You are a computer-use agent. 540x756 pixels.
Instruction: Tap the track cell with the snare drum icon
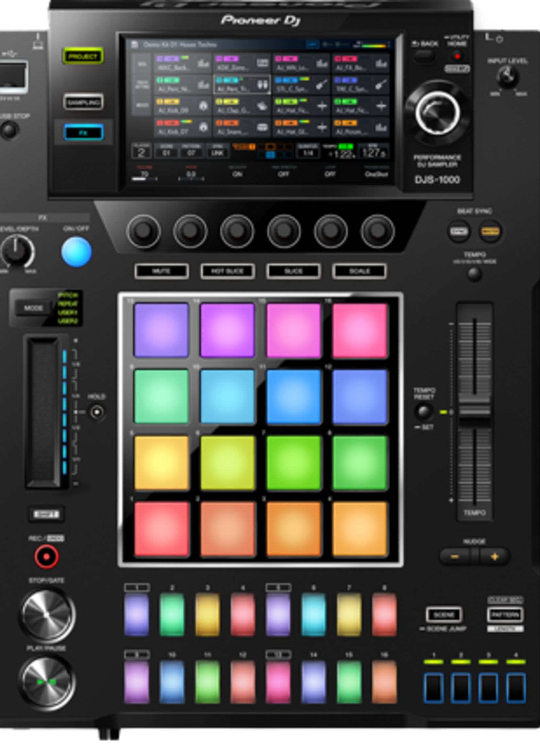pos(242,127)
